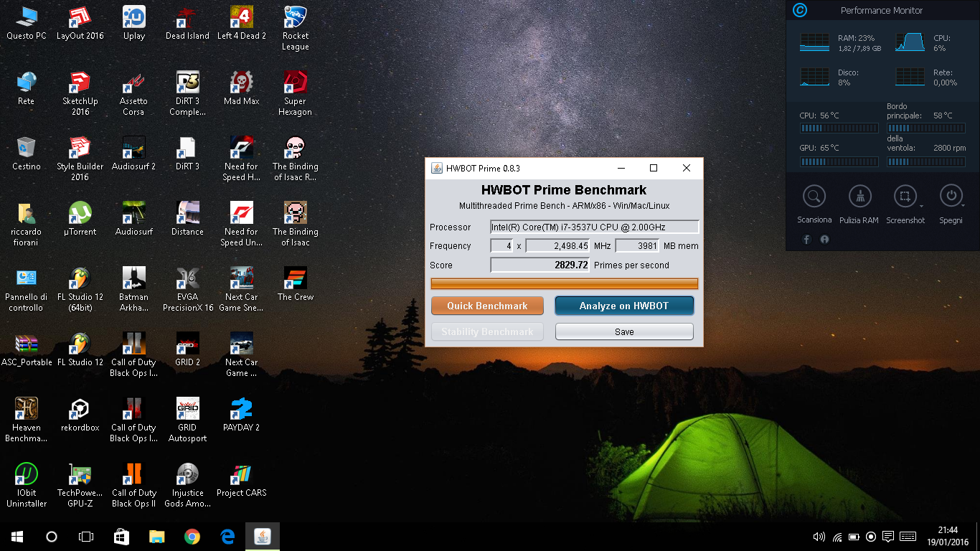Click the RAM usage graph

[814, 42]
